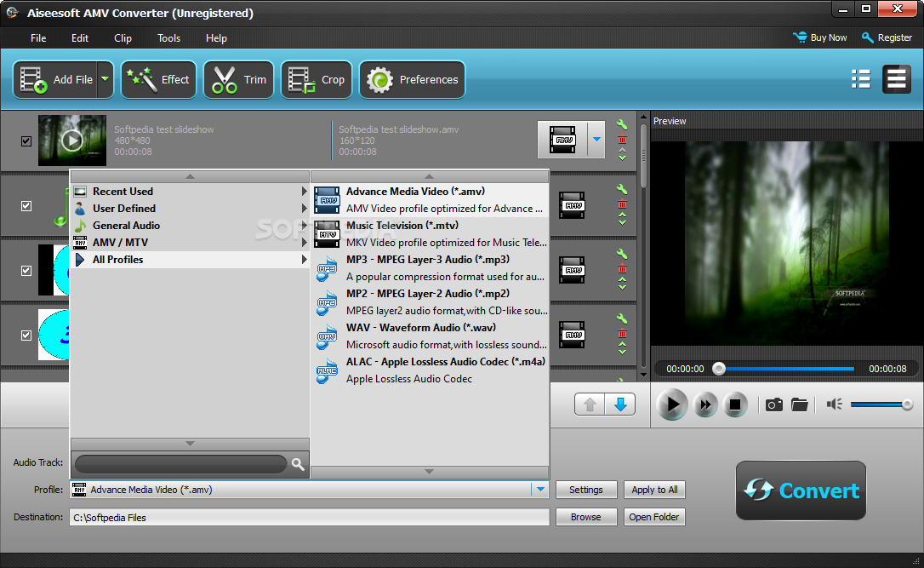Open the Help menu

[x=216, y=38]
